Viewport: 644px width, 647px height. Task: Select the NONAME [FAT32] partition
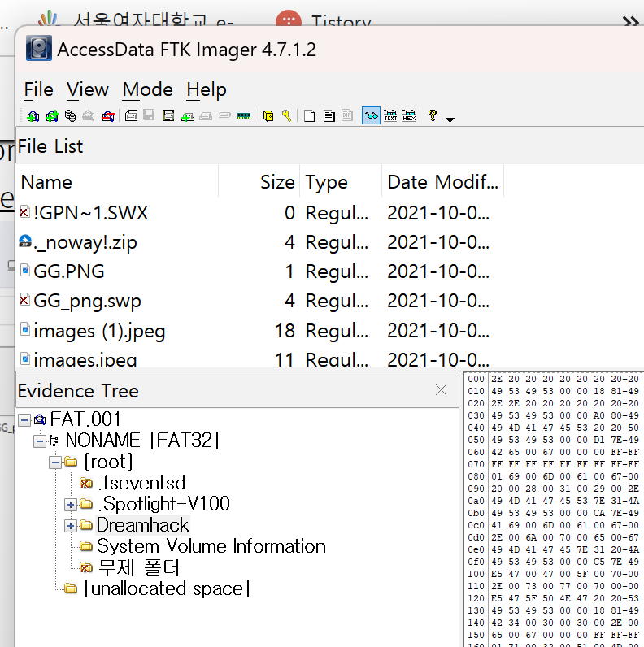[142, 441]
